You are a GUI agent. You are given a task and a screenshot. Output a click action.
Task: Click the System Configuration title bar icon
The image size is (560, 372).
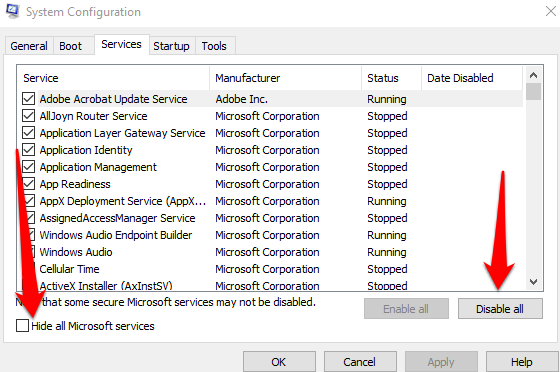click(x=12, y=11)
